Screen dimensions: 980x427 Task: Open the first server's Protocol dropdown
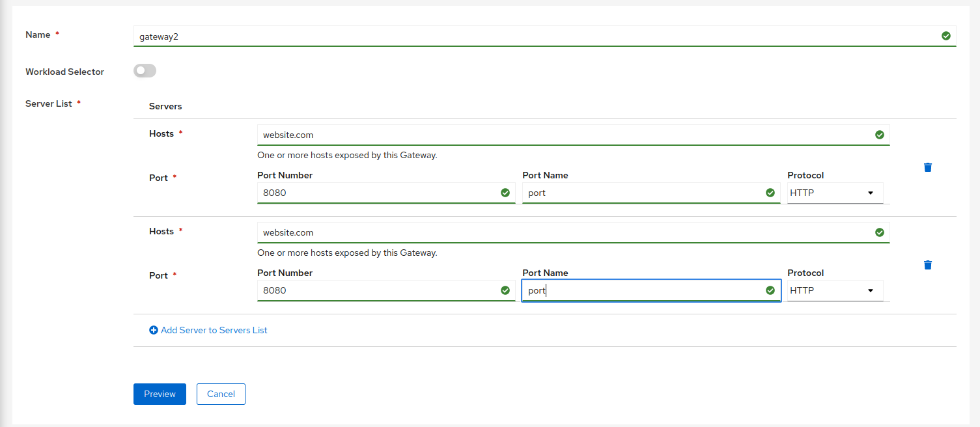pos(834,193)
